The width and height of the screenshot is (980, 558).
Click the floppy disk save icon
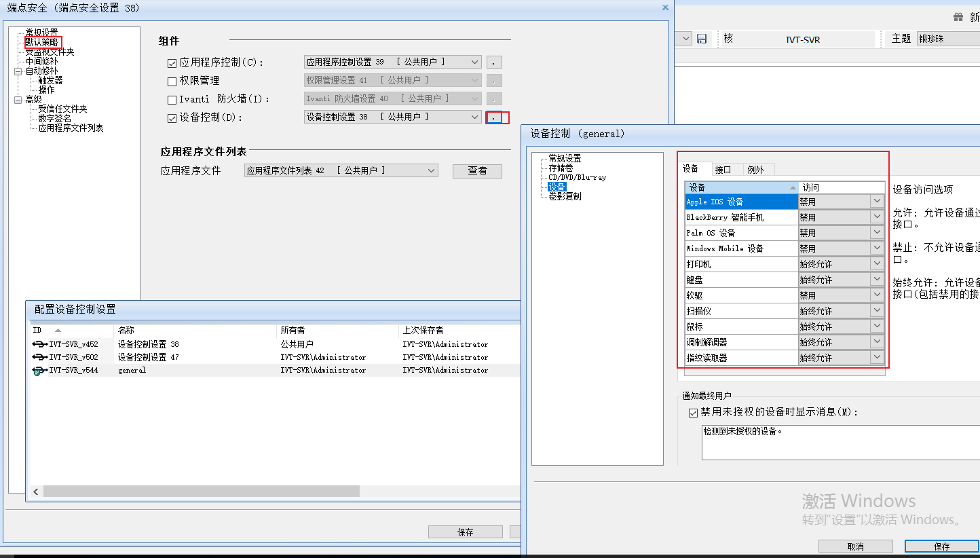pos(702,39)
